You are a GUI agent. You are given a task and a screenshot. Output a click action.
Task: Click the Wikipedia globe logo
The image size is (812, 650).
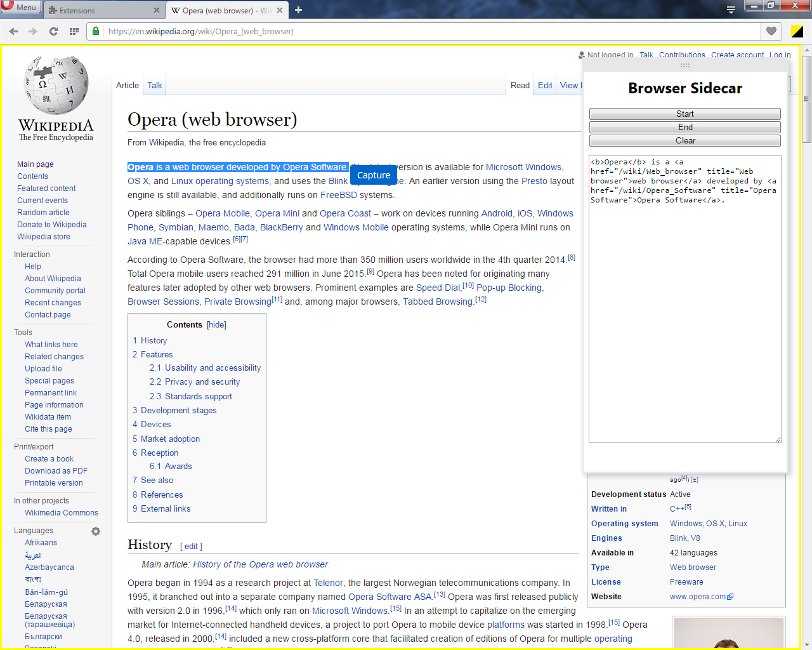coord(56,85)
